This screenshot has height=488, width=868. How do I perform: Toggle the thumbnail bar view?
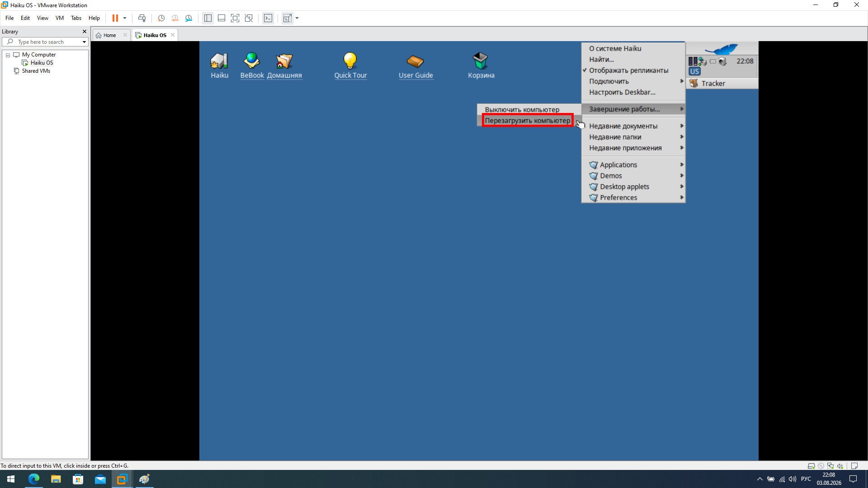click(222, 18)
